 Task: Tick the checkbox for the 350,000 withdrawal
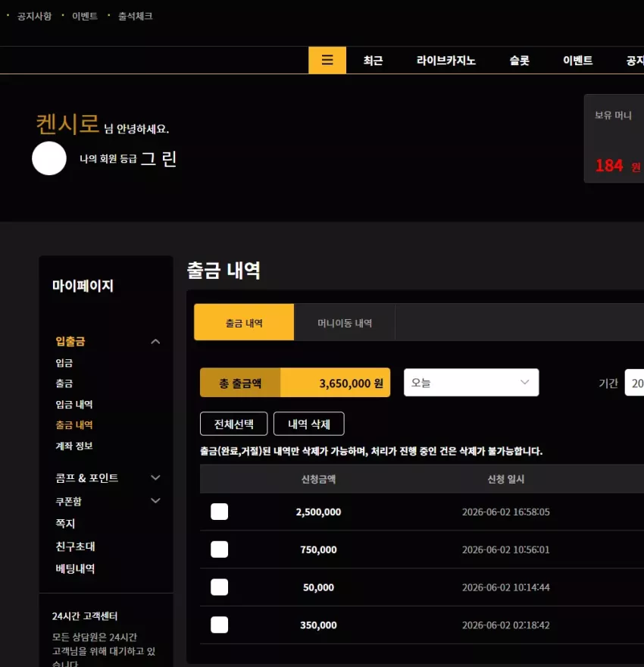(220, 625)
